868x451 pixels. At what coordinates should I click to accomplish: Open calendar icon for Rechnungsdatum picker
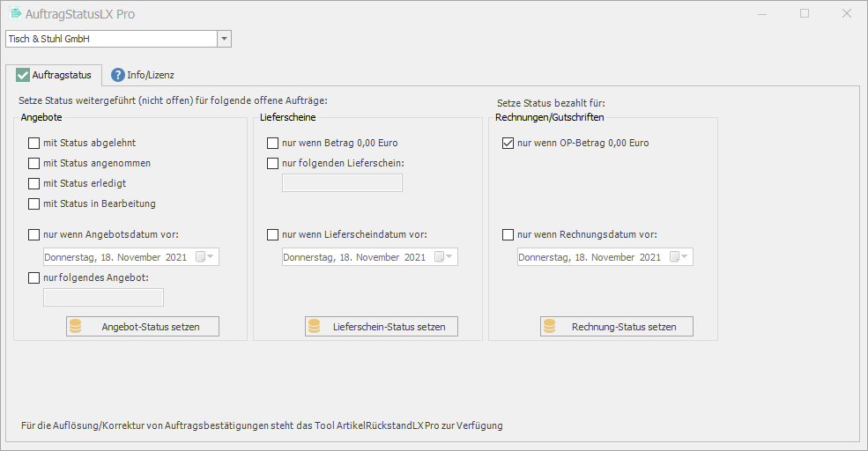coord(676,257)
